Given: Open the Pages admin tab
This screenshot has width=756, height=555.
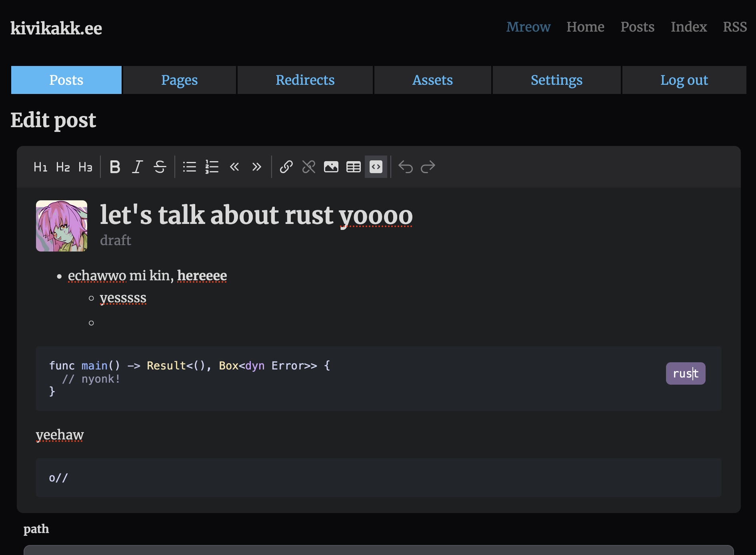Looking at the screenshot, I should point(179,80).
